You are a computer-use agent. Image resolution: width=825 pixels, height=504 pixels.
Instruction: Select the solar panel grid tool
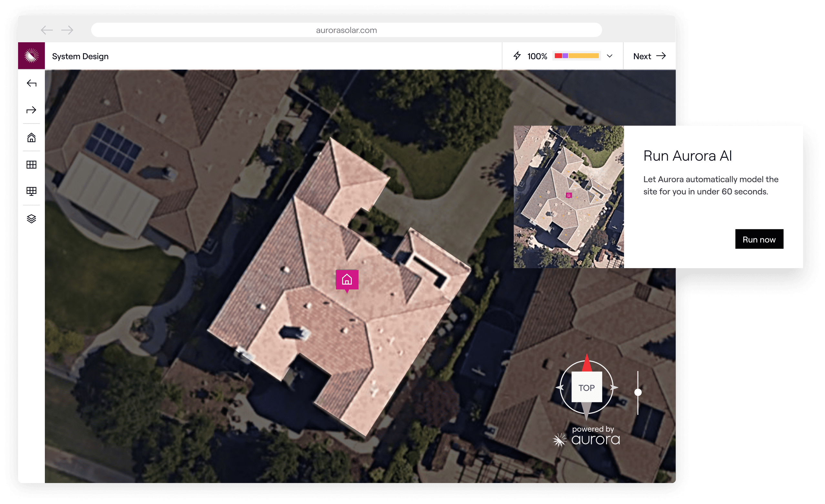pos(32,165)
